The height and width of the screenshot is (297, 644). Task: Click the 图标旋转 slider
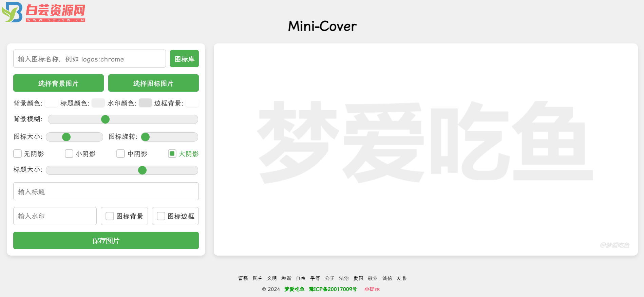click(x=169, y=137)
